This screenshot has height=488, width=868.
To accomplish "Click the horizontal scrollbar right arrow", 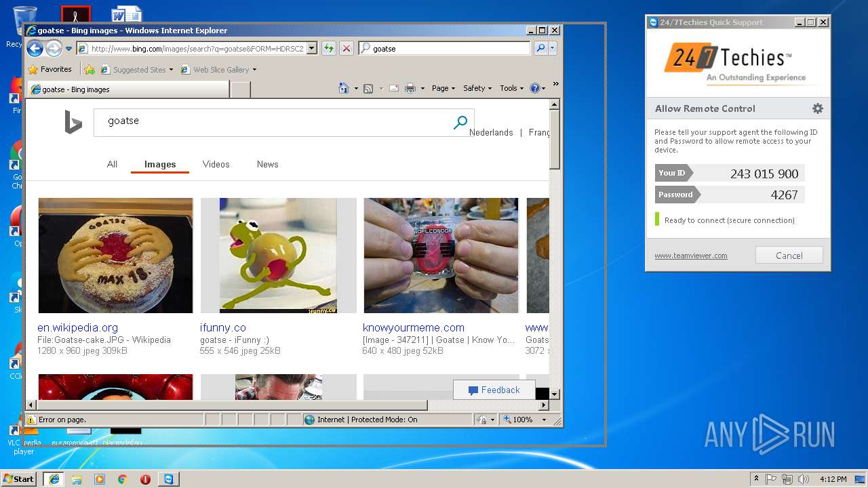I will pos(543,405).
